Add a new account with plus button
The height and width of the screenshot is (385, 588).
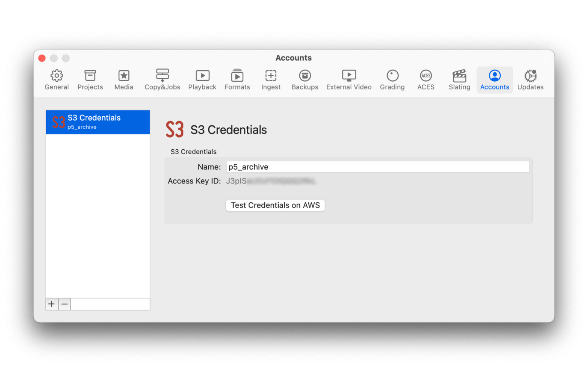click(52, 304)
